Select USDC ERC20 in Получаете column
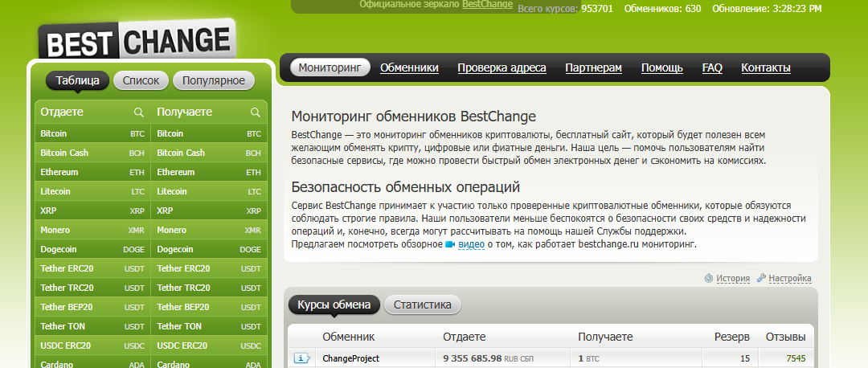Image resolution: width=868 pixels, height=368 pixels. 209,346
